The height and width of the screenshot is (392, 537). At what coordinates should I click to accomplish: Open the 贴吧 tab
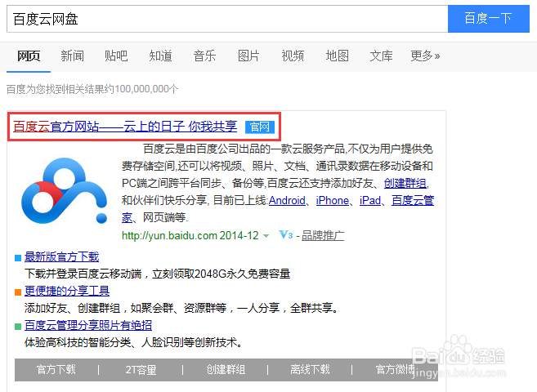point(116,56)
